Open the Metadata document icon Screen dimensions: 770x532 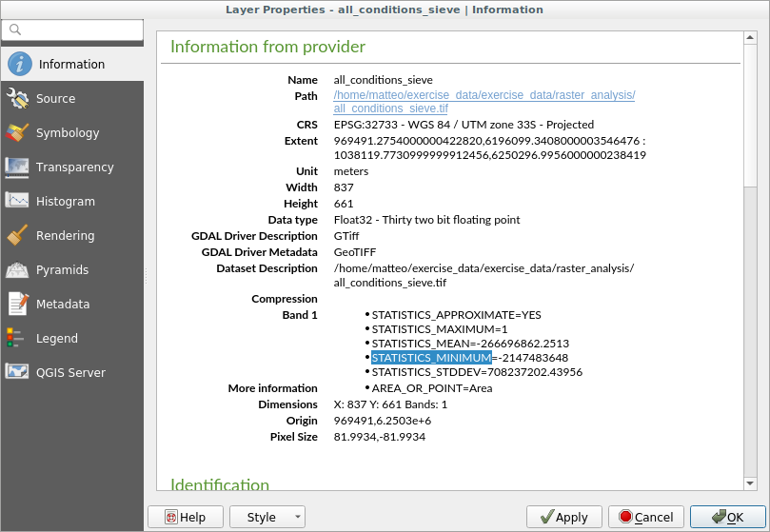[18, 305]
